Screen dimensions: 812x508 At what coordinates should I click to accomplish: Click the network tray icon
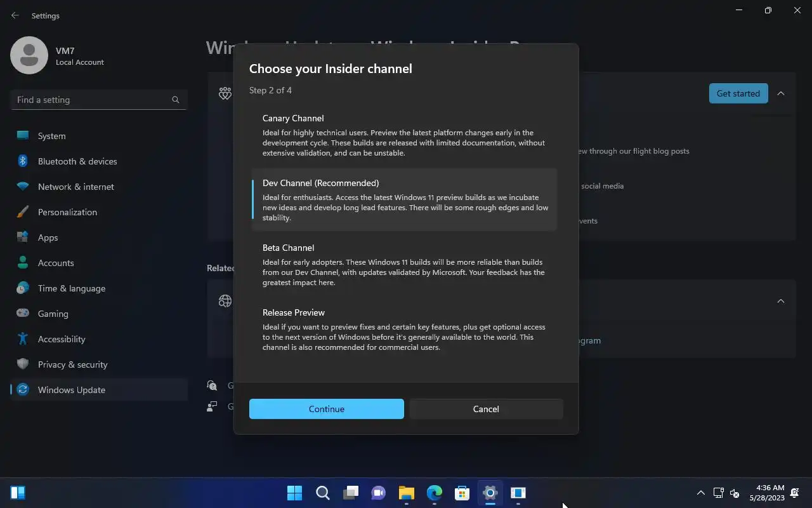718,493
